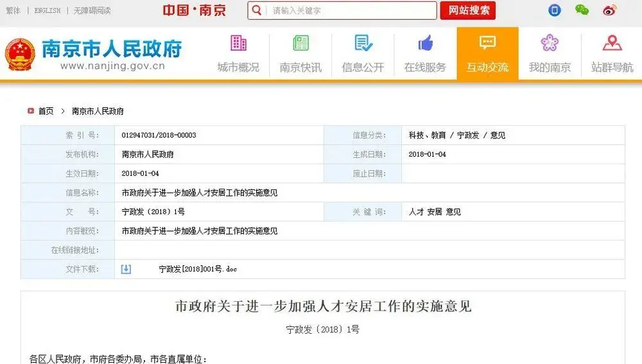The image size is (642, 364).
Task: Click the search magnifier icon
Action: 257,10
